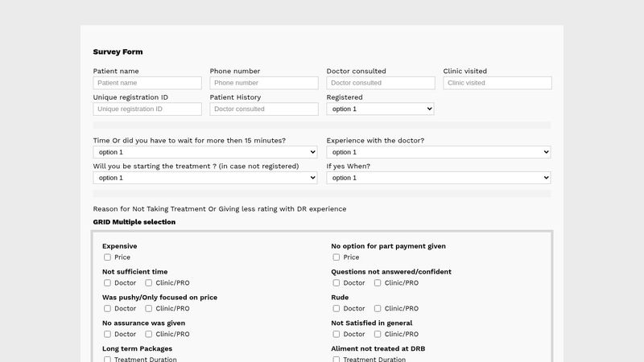This screenshot has height=362, width=644.
Task: Open the If yes When dropdown
Action: coord(439,178)
